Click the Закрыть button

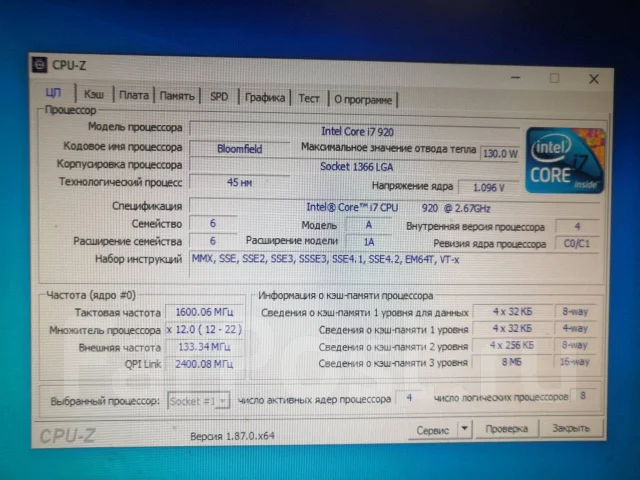tap(571, 428)
